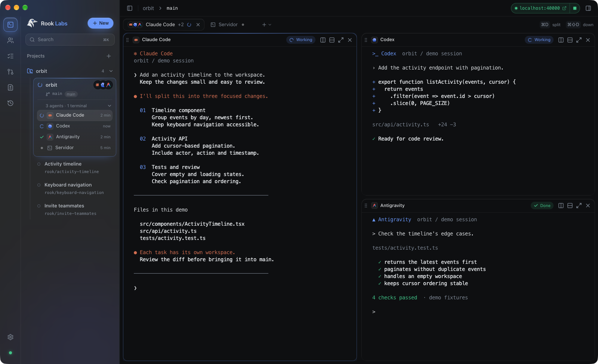The height and width of the screenshot is (364, 598).
Task: Toggle the left sidebar panel icon
Action: [x=130, y=8]
